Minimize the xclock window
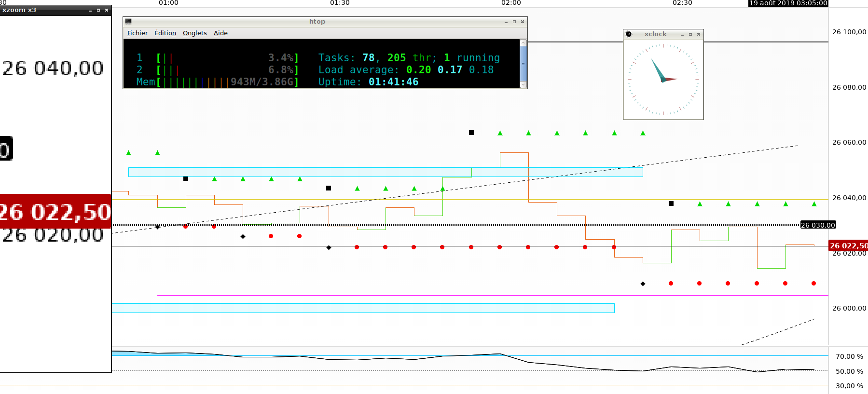Image resolution: width=868 pixels, height=394 pixels. (x=682, y=34)
